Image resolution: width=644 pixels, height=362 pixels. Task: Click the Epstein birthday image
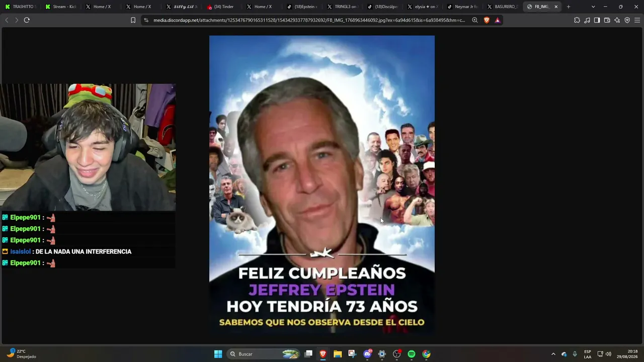click(322, 185)
